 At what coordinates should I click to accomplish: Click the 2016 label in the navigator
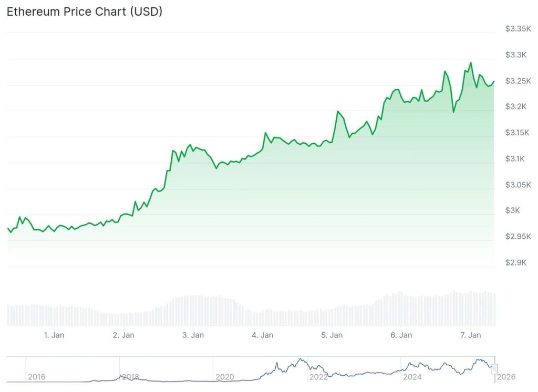point(36,377)
